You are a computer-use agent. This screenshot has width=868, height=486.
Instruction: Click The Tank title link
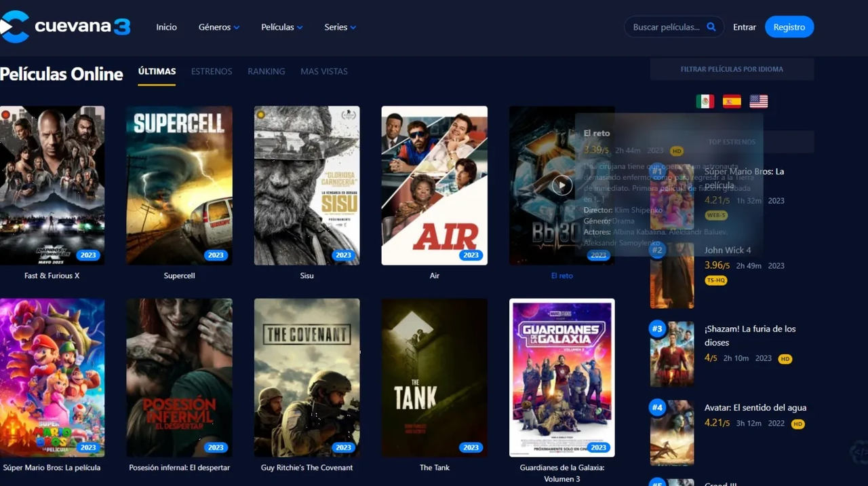click(434, 468)
